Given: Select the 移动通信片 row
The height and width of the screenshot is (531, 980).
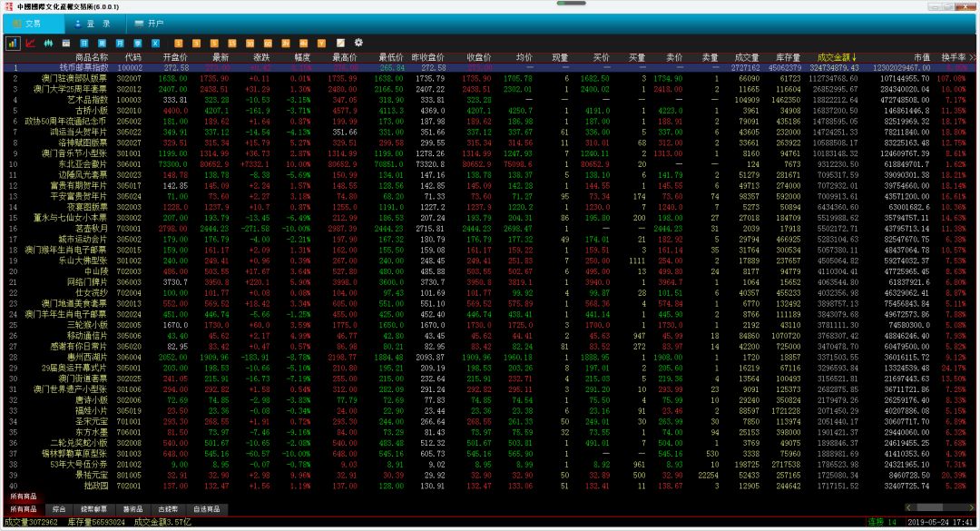Looking at the screenshot, I should (488, 336).
